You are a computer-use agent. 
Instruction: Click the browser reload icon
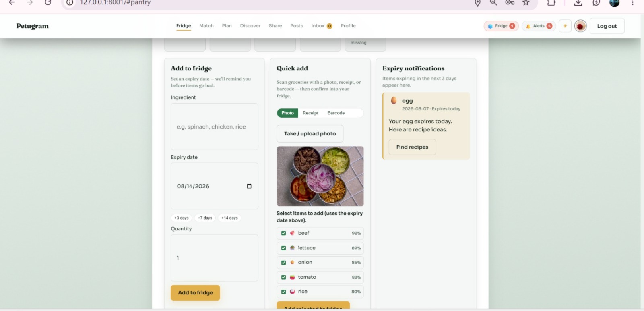pos(48,2)
